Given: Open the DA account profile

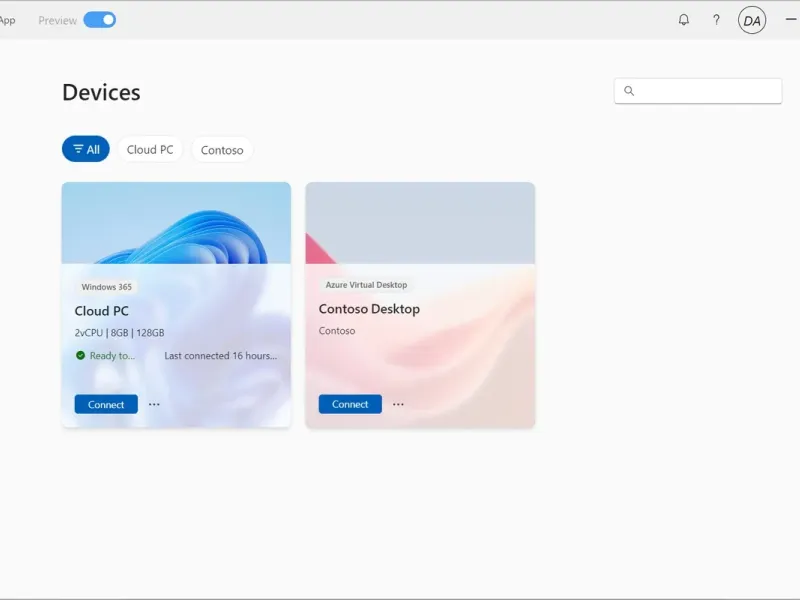Looking at the screenshot, I should [x=752, y=20].
